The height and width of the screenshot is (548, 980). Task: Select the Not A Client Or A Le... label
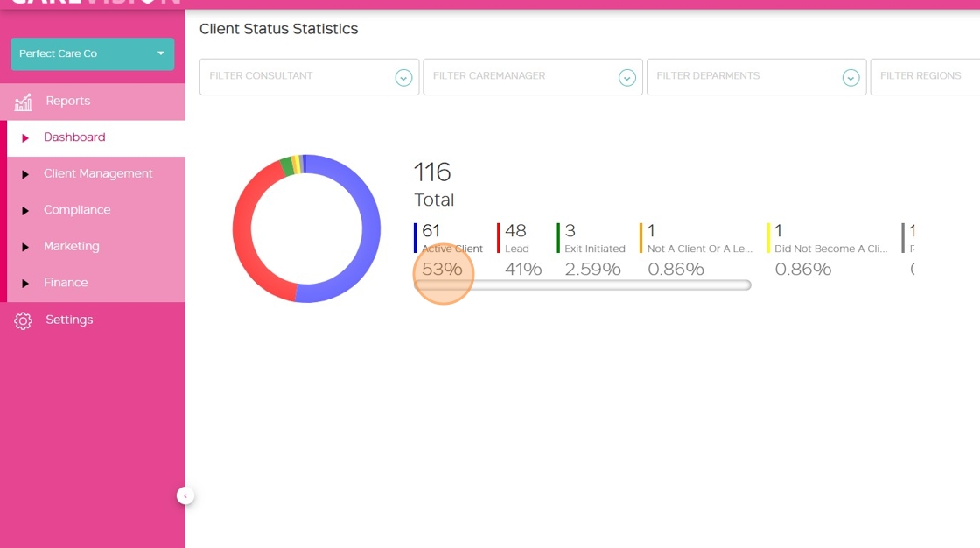[700, 249]
